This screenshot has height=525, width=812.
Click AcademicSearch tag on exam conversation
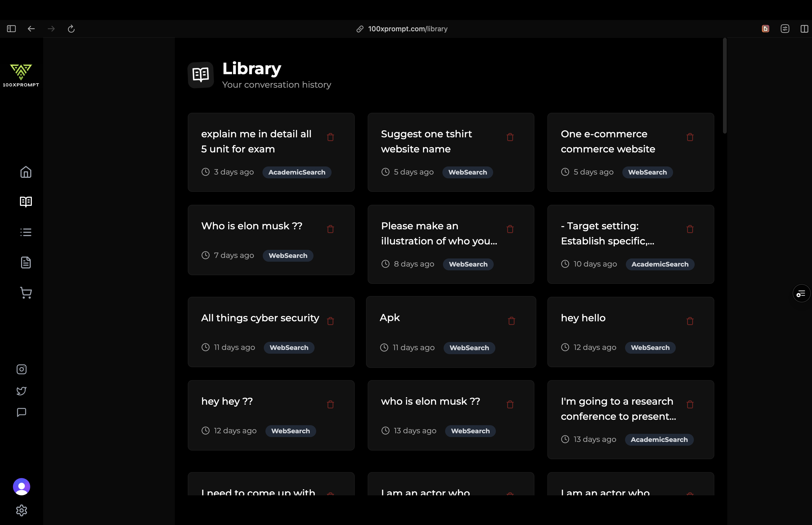click(x=296, y=172)
